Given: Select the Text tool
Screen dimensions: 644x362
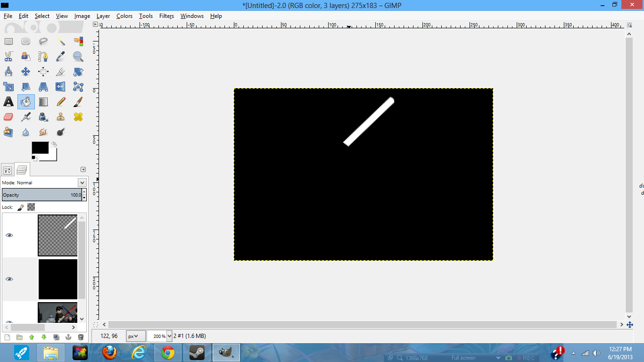Looking at the screenshot, I should click(x=8, y=101).
